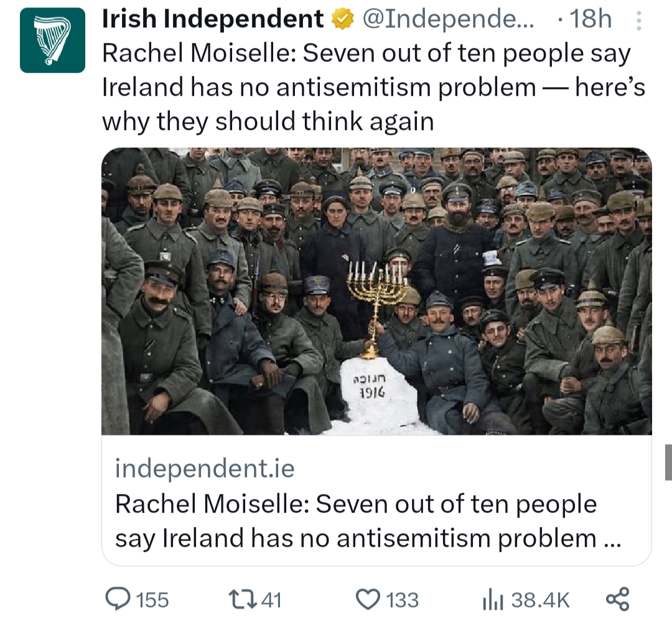Click the 38.4K views count
672x629 pixels.
pos(541,599)
